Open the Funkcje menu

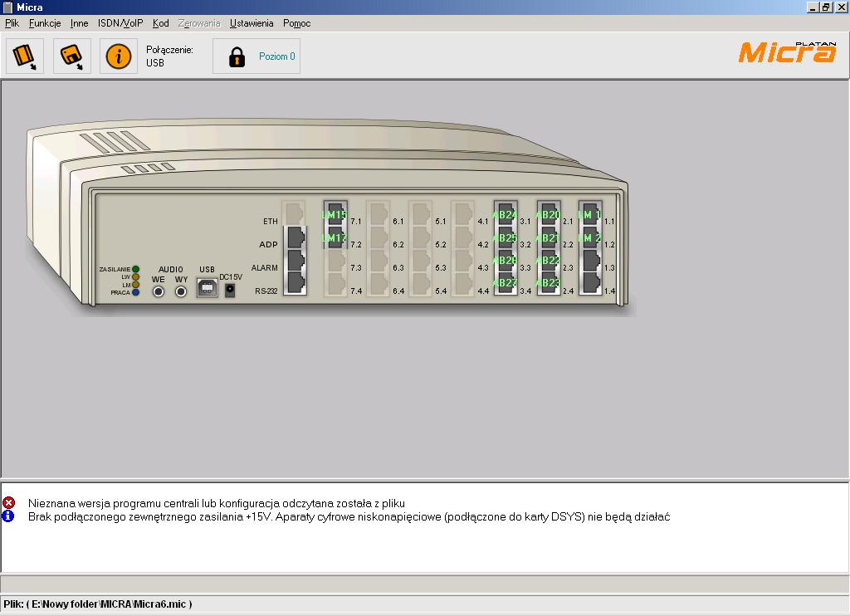click(45, 22)
